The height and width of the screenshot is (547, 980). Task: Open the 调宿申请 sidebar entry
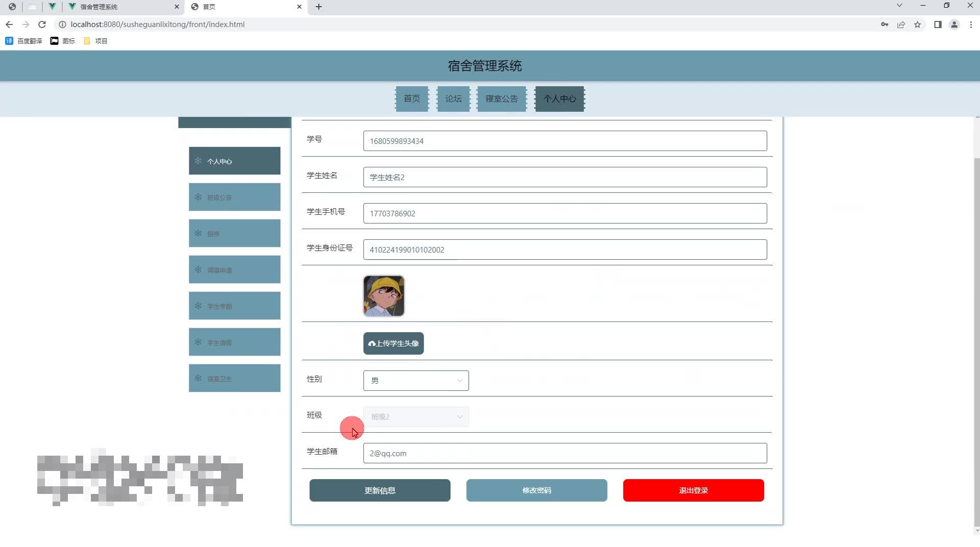click(234, 269)
